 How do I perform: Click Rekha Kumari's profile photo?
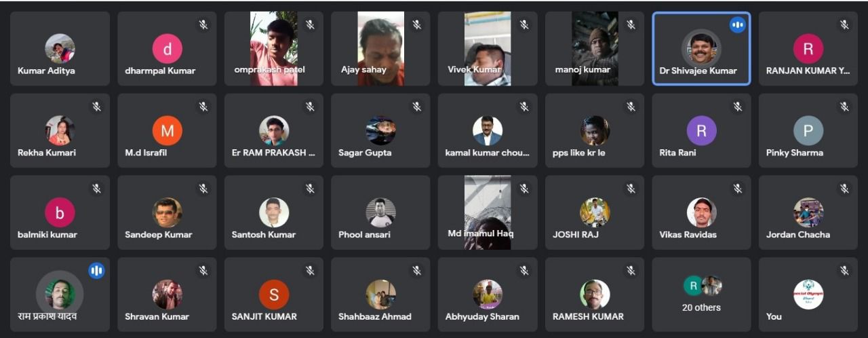point(60,130)
